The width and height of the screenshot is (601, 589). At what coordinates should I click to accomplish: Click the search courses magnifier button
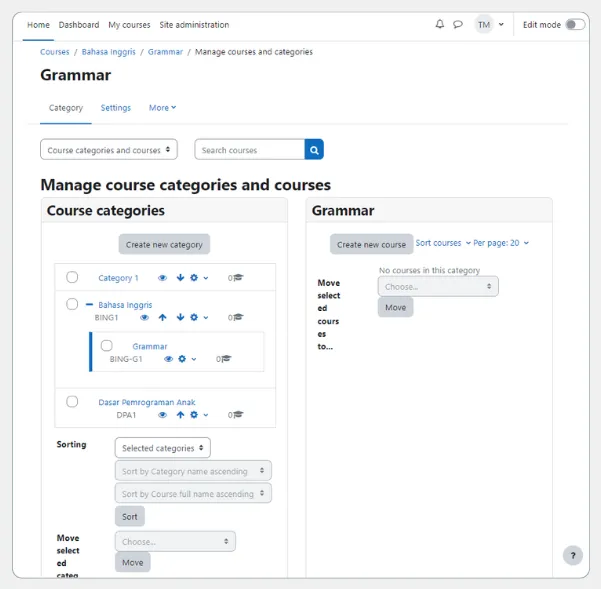coord(314,149)
